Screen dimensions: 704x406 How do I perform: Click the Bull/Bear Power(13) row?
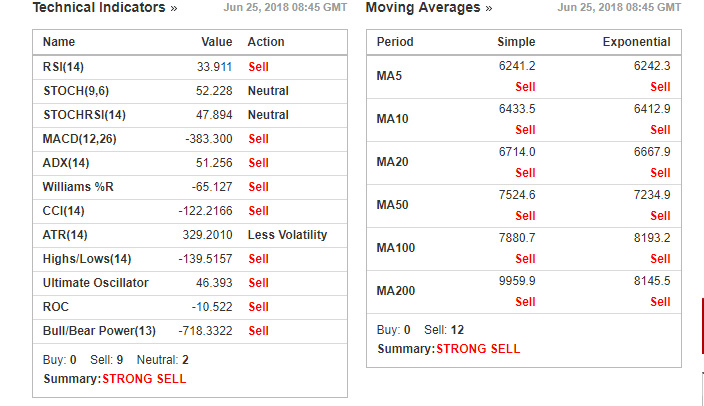point(190,331)
